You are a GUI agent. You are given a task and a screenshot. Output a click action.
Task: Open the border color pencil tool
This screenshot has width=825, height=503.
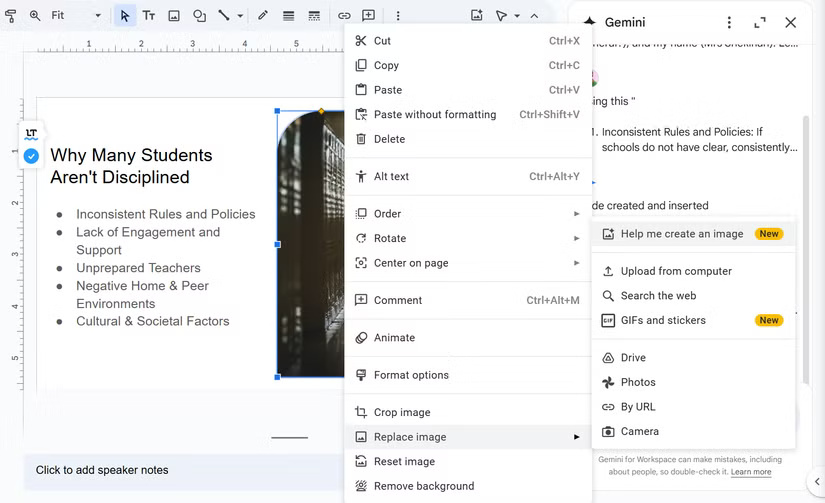pyautogui.click(x=263, y=16)
